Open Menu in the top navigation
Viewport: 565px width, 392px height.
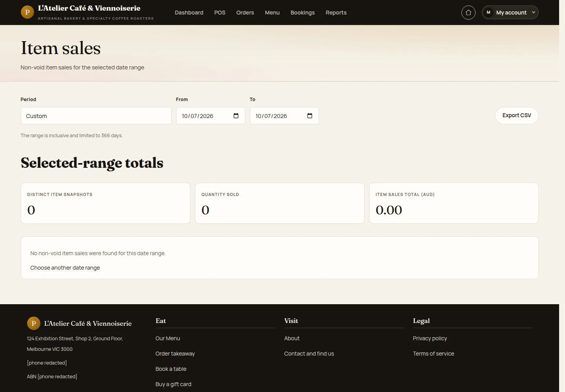click(272, 13)
